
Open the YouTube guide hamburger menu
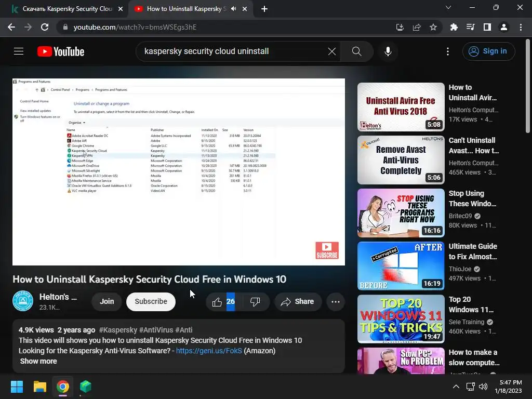(x=19, y=51)
